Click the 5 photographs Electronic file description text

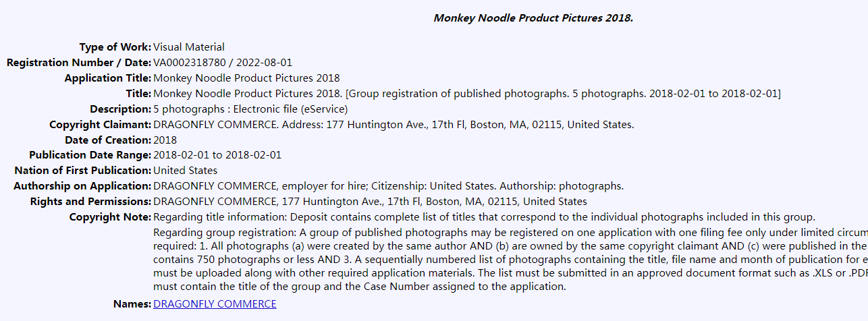pos(250,109)
